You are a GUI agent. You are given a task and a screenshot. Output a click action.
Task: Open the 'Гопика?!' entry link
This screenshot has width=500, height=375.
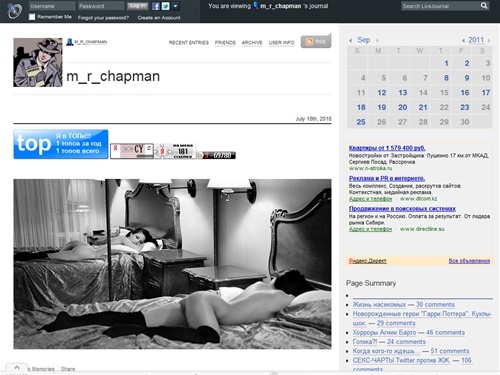tap(365, 342)
